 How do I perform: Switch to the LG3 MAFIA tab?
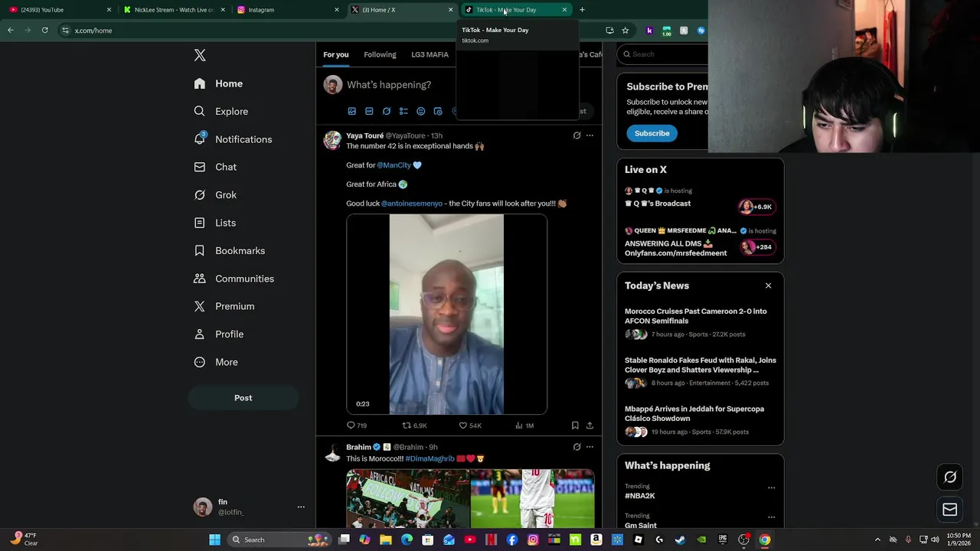[430, 55]
